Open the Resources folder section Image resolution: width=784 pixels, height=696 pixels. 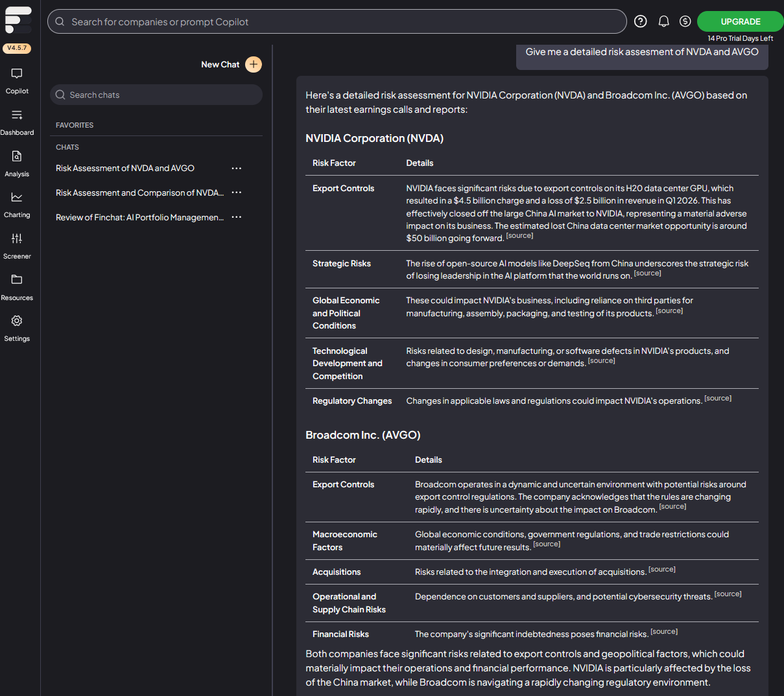(17, 288)
